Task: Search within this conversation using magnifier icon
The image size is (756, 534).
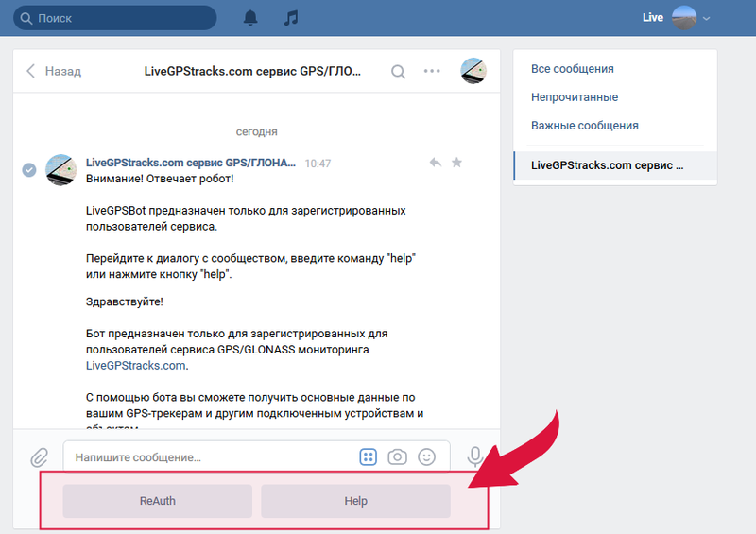Action: (399, 71)
